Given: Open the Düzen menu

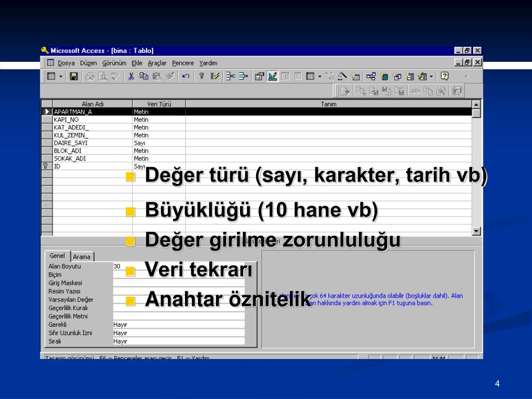Looking at the screenshot, I should [88, 63].
